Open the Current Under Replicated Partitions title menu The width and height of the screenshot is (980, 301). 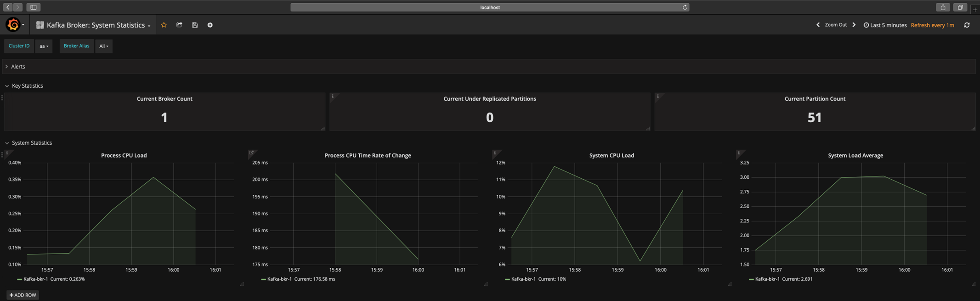pyautogui.click(x=490, y=99)
